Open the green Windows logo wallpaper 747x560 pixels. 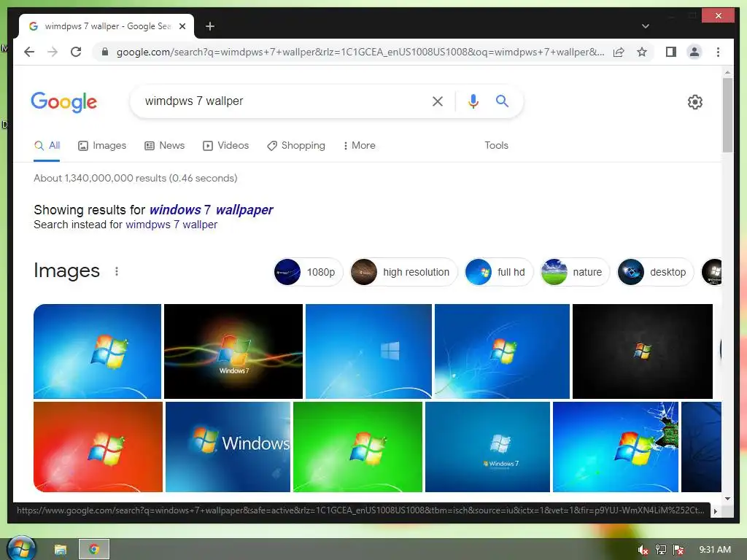357,447
